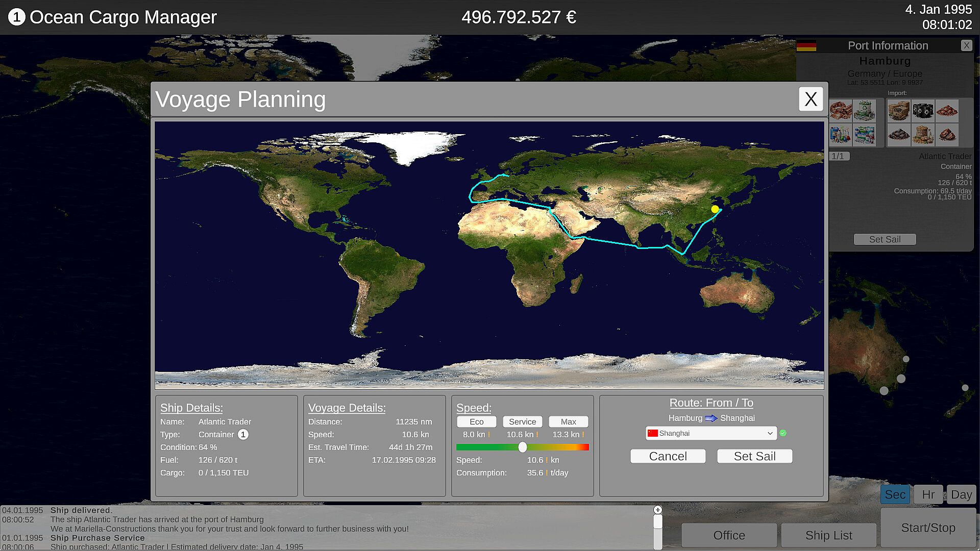Image resolution: width=980 pixels, height=551 pixels.
Task: Click the red ore pile import icon
Action: [x=947, y=111]
